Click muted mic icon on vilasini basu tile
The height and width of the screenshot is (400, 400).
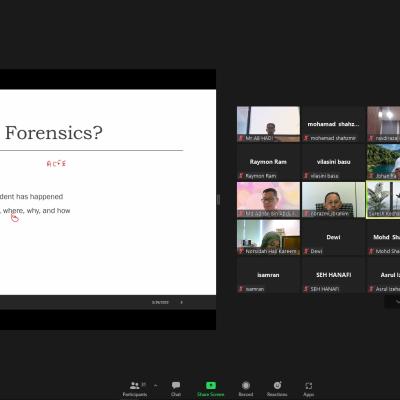pos(306,176)
